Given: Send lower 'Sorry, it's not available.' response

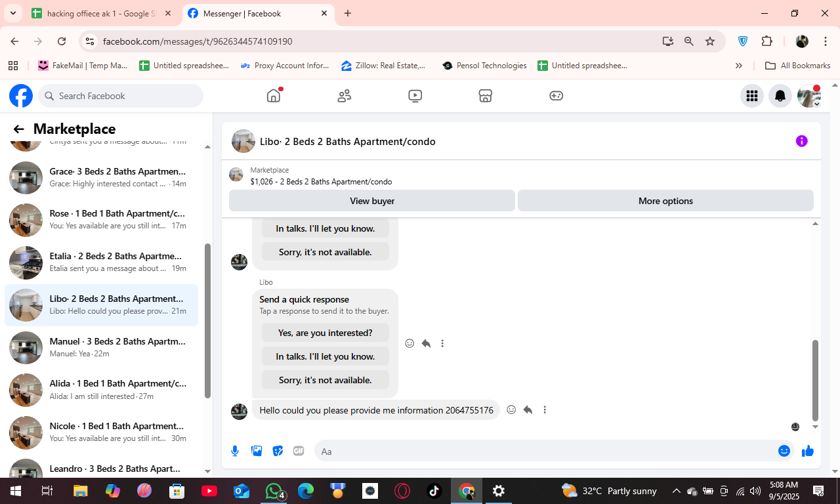Looking at the screenshot, I should point(325,380).
